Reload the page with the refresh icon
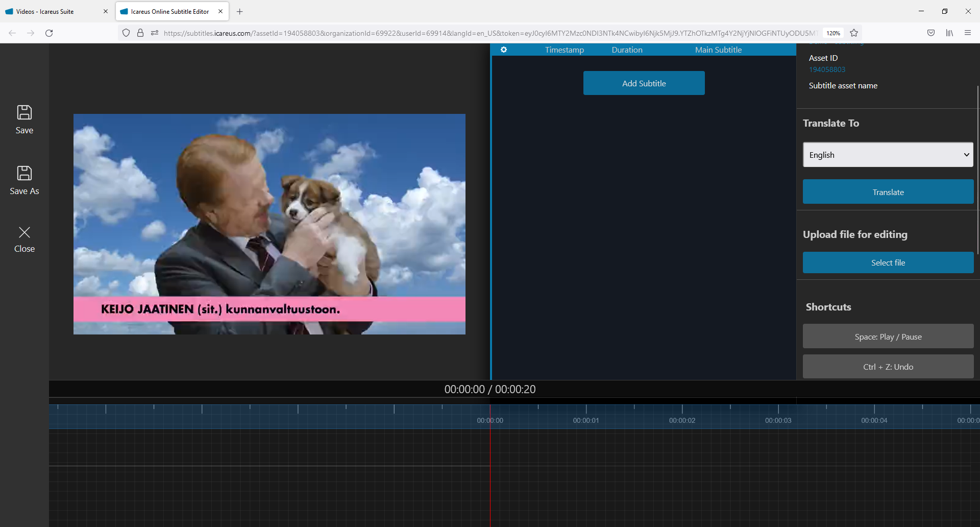Image resolution: width=980 pixels, height=527 pixels. coord(49,33)
